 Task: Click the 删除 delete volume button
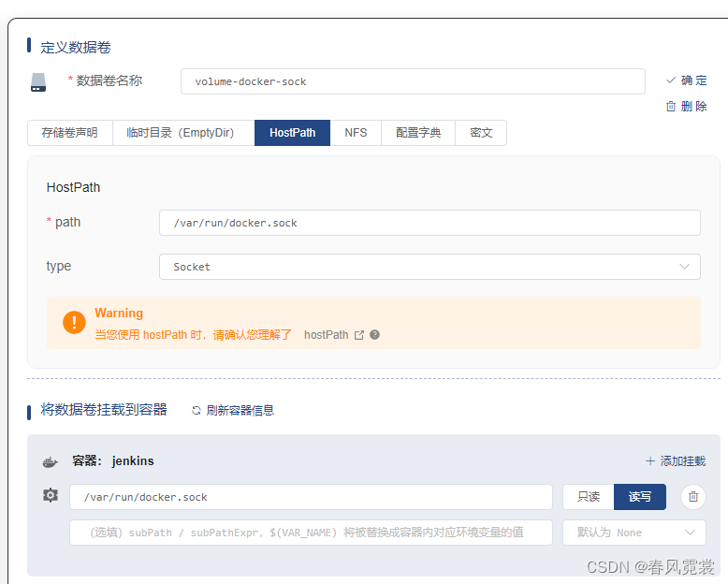[687, 107]
